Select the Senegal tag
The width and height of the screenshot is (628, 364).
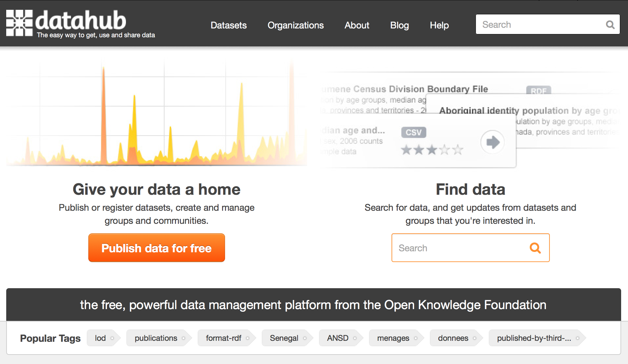pyautogui.click(x=288, y=338)
